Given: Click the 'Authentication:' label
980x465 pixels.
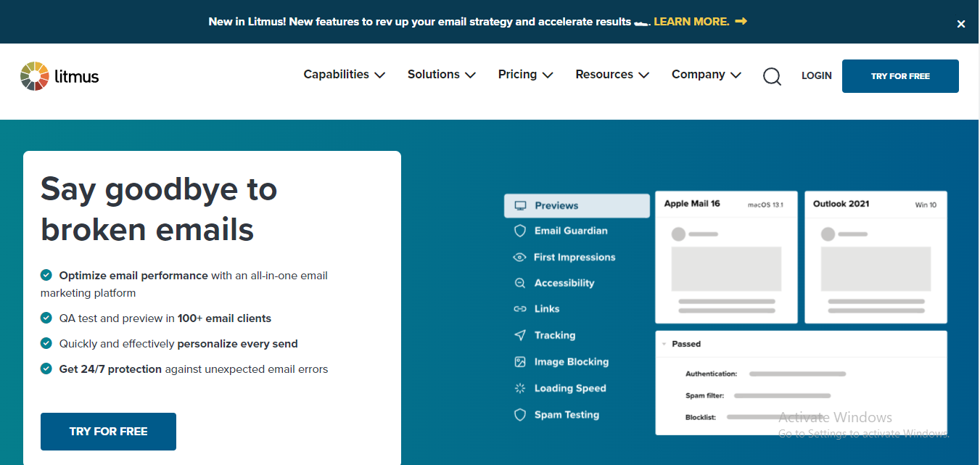Looking at the screenshot, I should pos(712,374).
